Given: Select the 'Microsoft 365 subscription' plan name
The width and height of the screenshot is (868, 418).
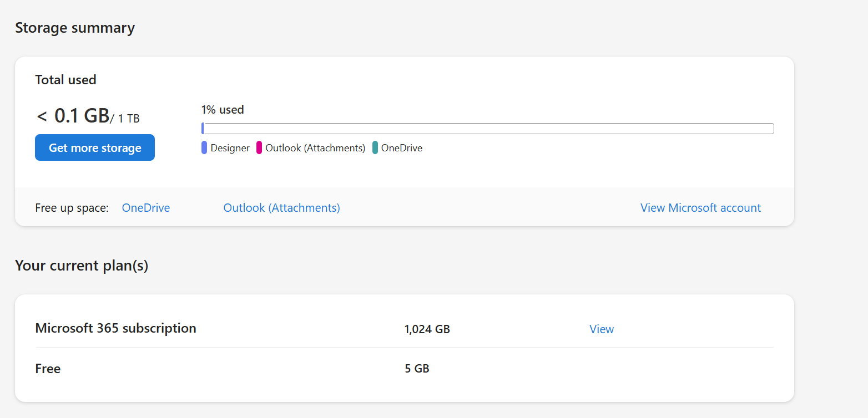Looking at the screenshot, I should click(115, 328).
